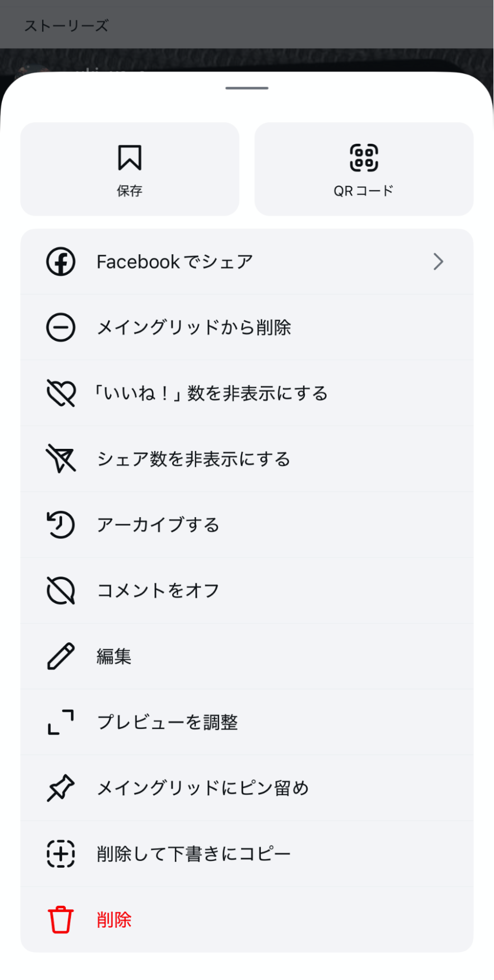Viewport: 494px width, 980px height.
Task: Open the QR code icon
Action: pyautogui.click(x=364, y=158)
